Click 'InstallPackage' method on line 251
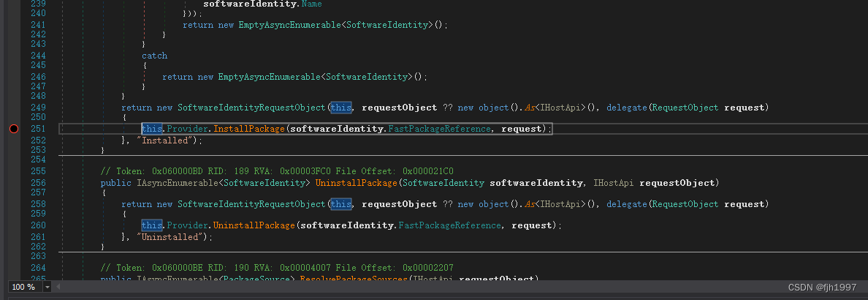 pos(249,129)
